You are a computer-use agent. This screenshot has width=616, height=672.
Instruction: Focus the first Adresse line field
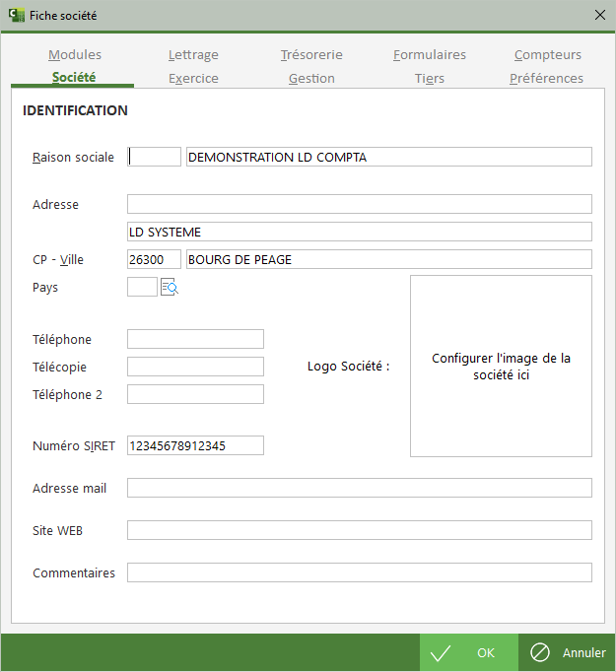pyautogui.click(x=359, y=204)
